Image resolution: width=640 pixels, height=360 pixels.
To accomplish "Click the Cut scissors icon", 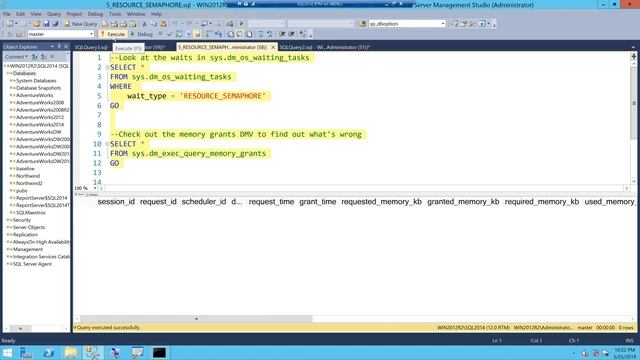I will click(x=144, y=24).
